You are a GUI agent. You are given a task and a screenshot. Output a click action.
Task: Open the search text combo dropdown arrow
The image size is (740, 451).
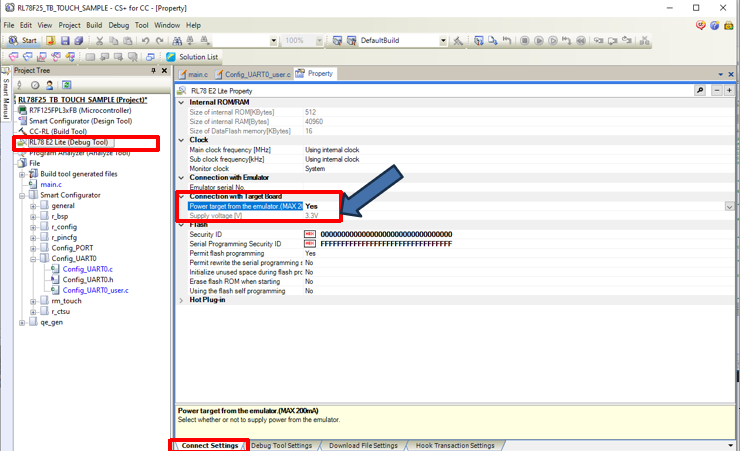[x=273, y=41]
